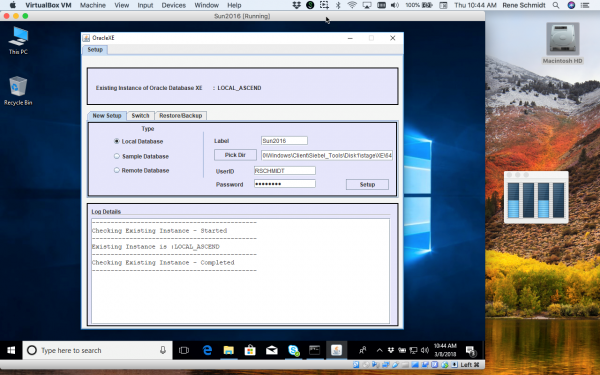Click the Dropbox icon in Windows tray
The height and width of the screenshot is (375, 600).
pos(391,350)
